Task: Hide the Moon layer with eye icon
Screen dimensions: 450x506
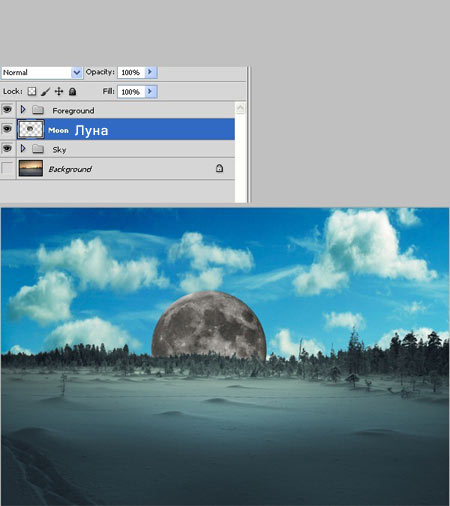Action: [7, 129]
